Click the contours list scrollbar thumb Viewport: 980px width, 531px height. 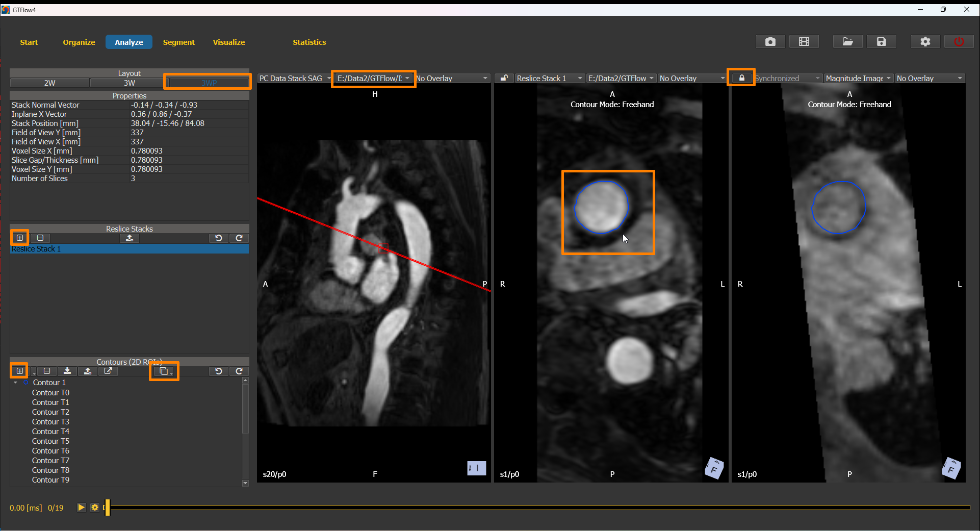245,408
